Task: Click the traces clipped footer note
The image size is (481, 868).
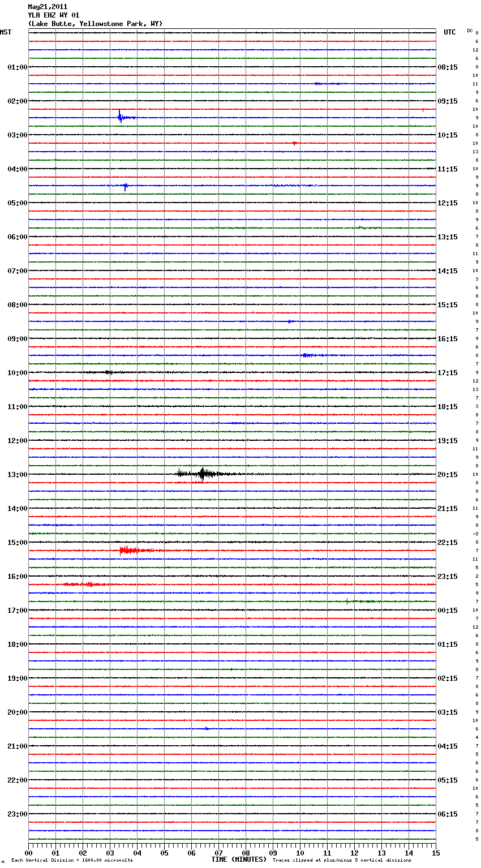Action: (342, 860)
